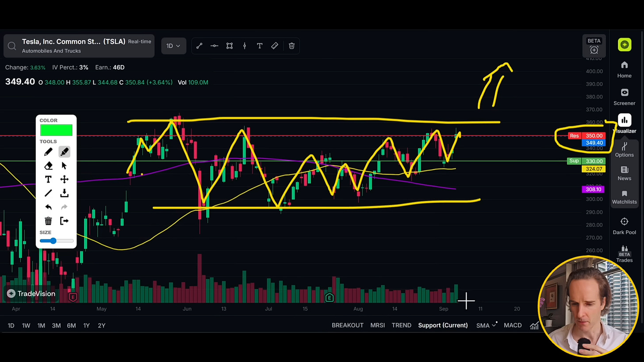Select the pointer cursor tool

coord(64,166)
